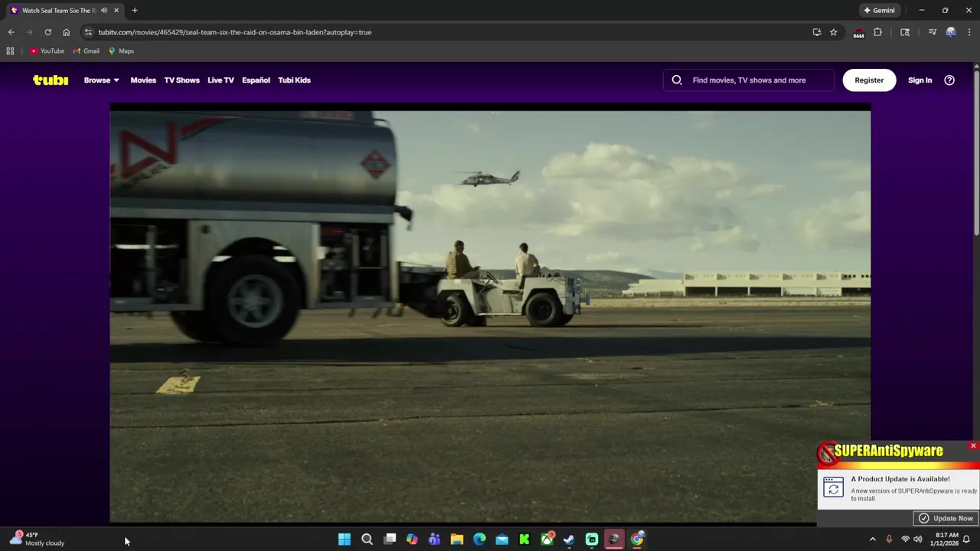Open the Chrome three-dot menu
The height and width of the screenshot is (551, 980).
coord(969,32)
